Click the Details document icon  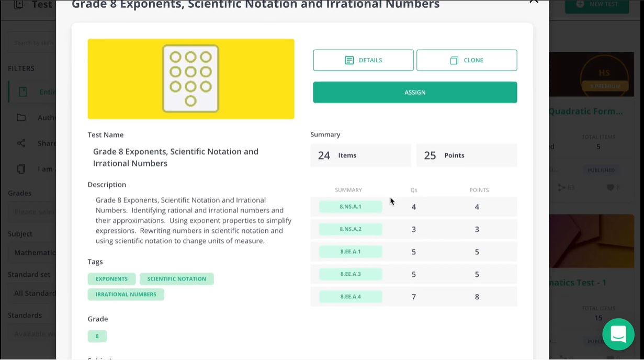point(349,60)
